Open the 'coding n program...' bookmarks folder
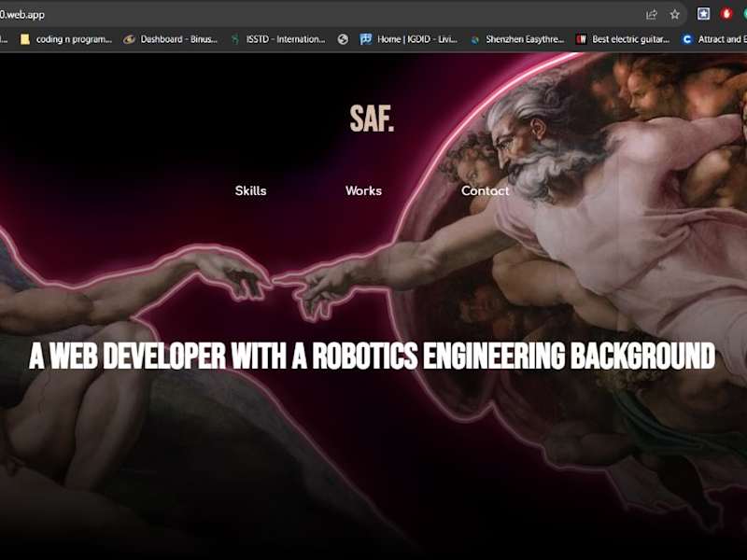Screen dimensions: 747x560 (x=66, y=39)
